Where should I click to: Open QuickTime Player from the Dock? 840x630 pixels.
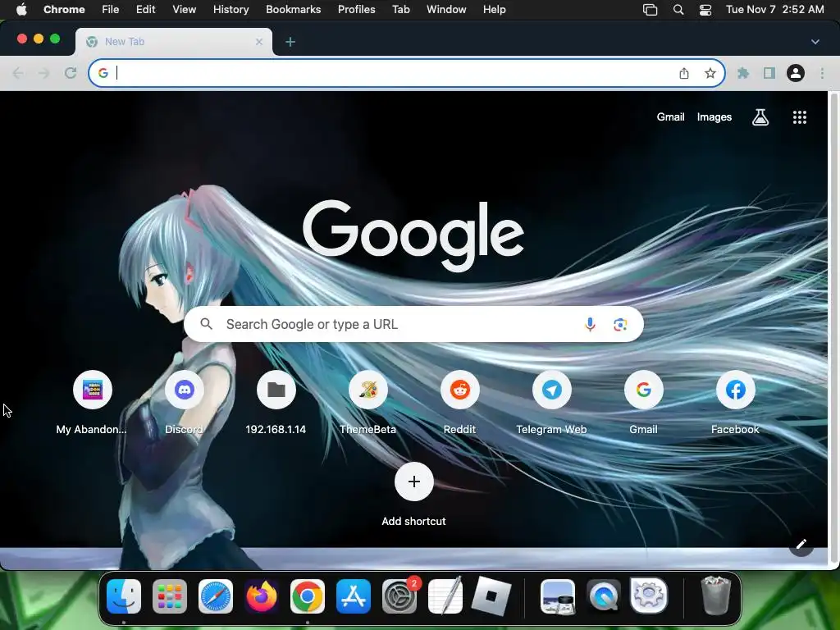click(x=604, y=596)
